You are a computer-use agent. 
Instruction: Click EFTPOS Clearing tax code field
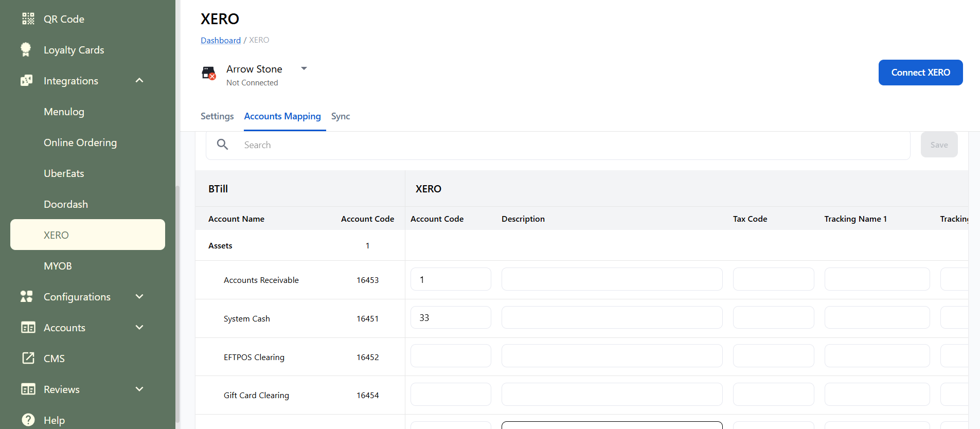[773, 355]
